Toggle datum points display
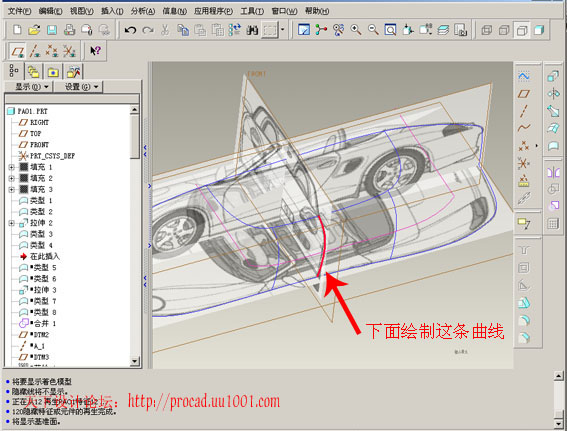Image resolution: width=567 pixels, height=431 pixels. [x=52, y=51]
